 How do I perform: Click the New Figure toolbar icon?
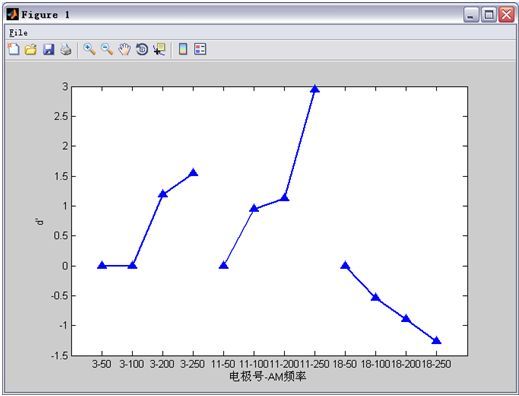(13, 49)
